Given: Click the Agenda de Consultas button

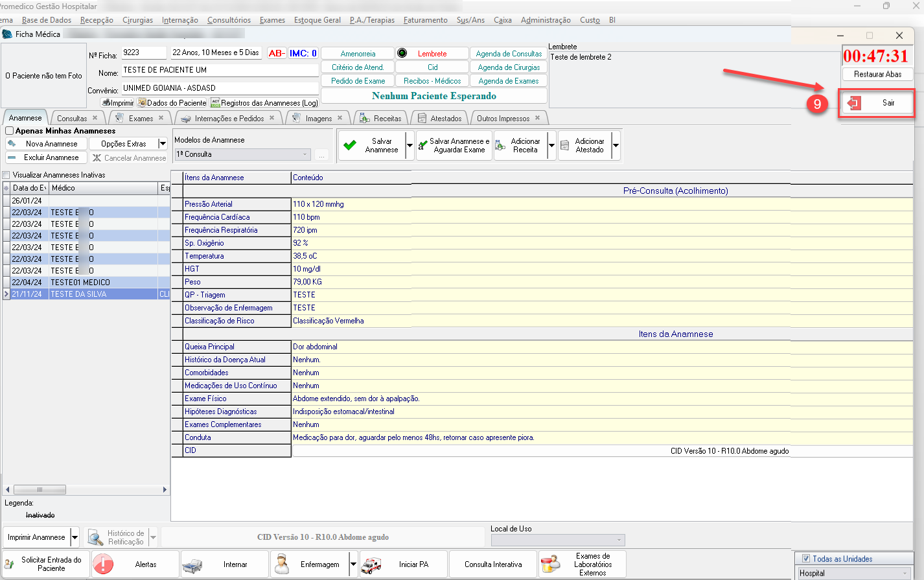Looking at the screenshot, I should [x=509, y=54].
